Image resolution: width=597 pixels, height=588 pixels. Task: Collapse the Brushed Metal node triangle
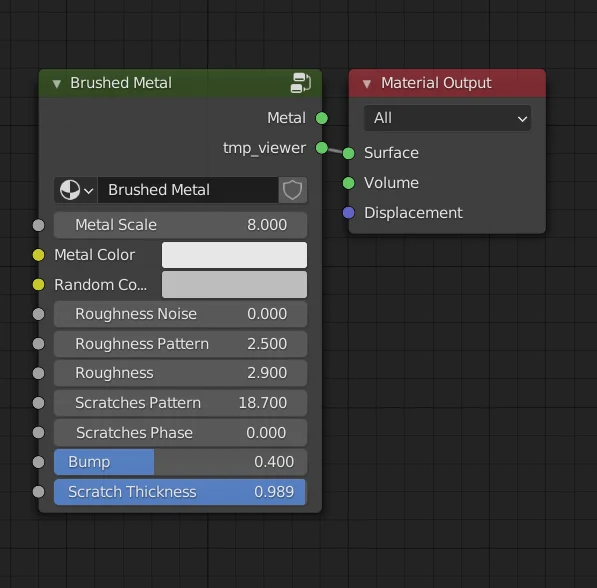tap(57, 83)
